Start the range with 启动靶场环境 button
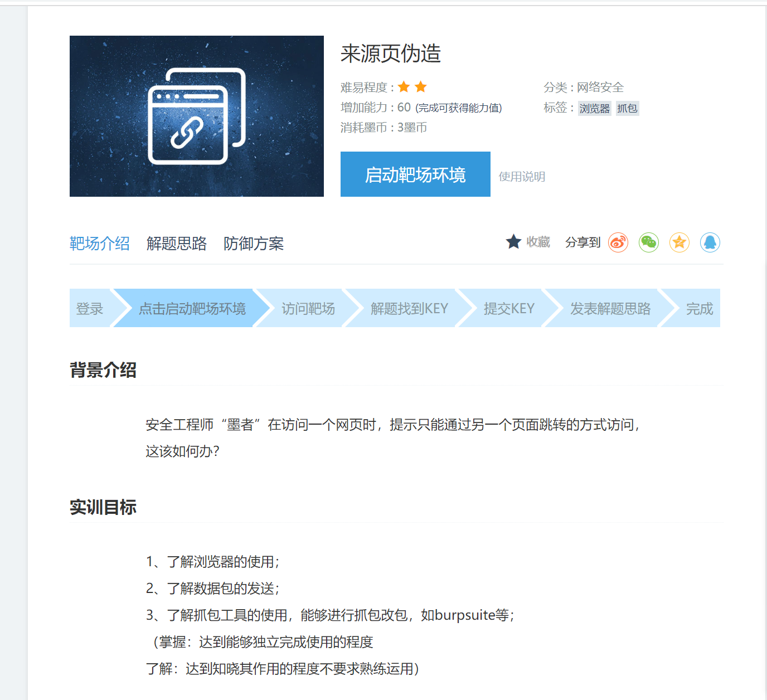The image size is (767, 700). [415, 174]
